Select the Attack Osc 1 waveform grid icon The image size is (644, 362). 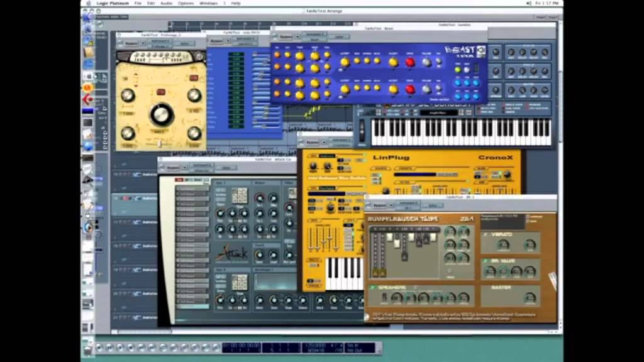coord(240,195)
